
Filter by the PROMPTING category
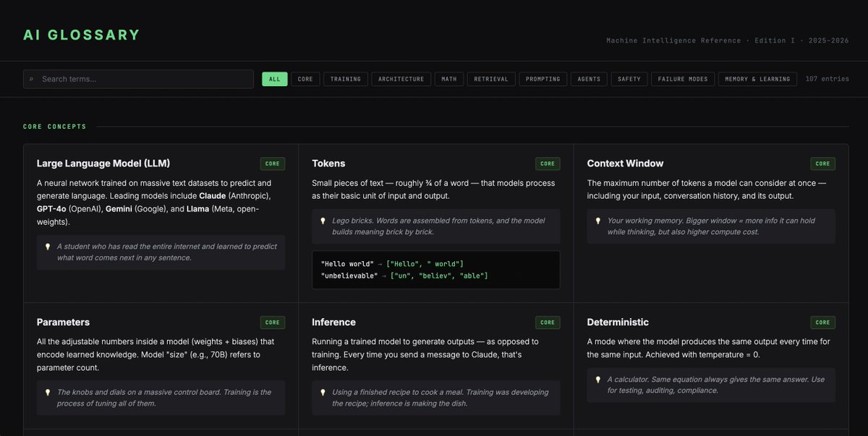click(x=543, y=79)
